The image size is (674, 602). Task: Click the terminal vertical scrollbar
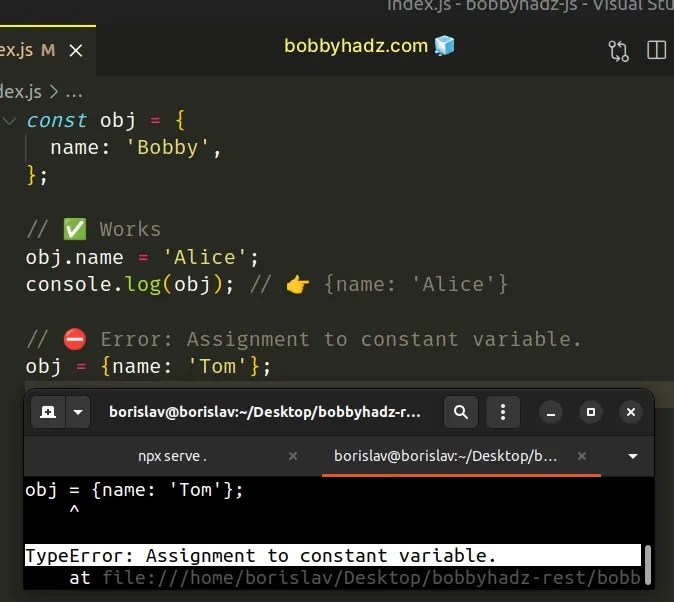pos(648,565)
